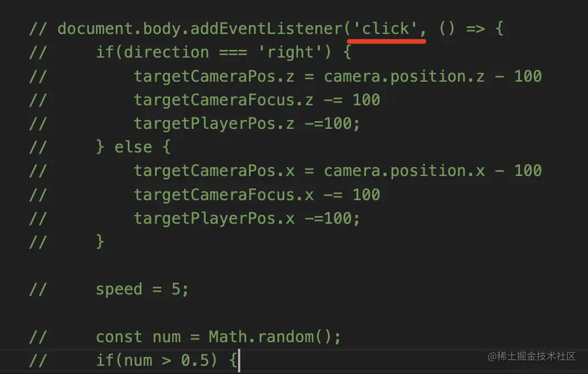Click targetCameraPos.x assignment
This screenshot has width=588, height=374.
coord(337,171)
